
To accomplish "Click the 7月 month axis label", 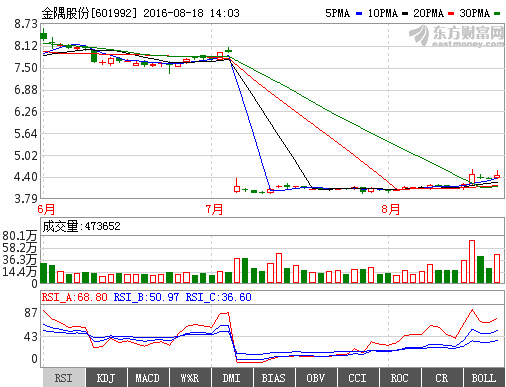I will point(214,209).
